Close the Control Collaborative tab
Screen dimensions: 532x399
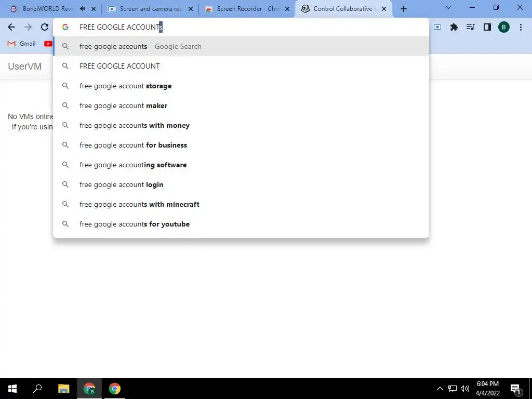384,9
